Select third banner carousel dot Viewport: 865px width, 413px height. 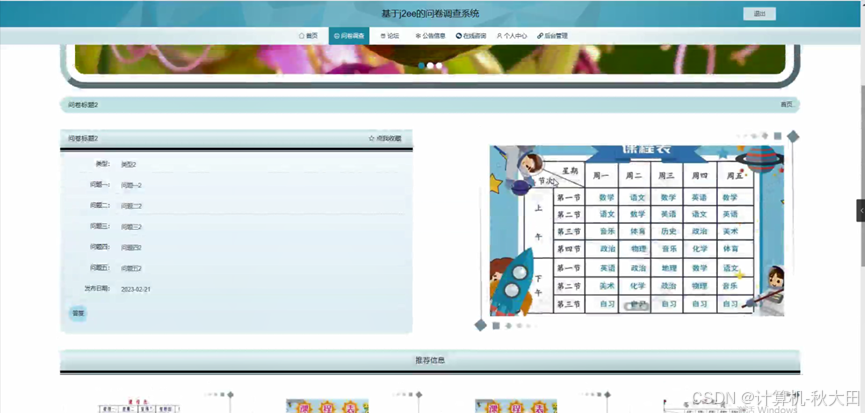[x=439, y=66]
